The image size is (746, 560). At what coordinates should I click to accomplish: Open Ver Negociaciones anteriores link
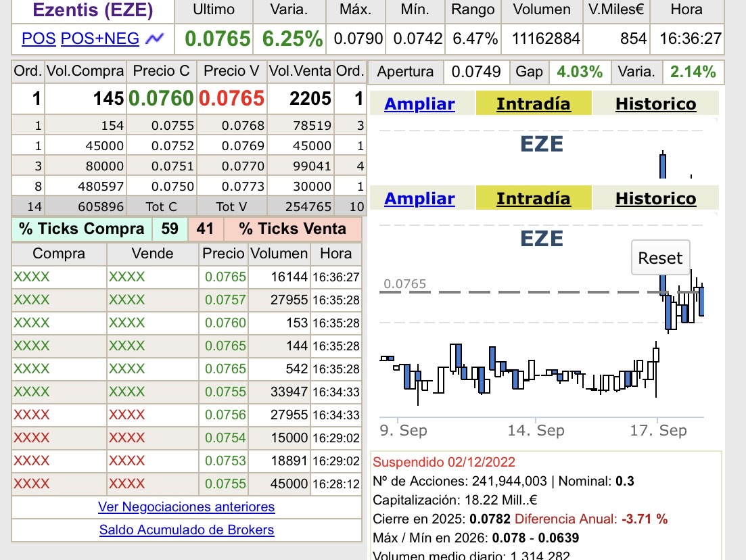click(x=187, y=507)
